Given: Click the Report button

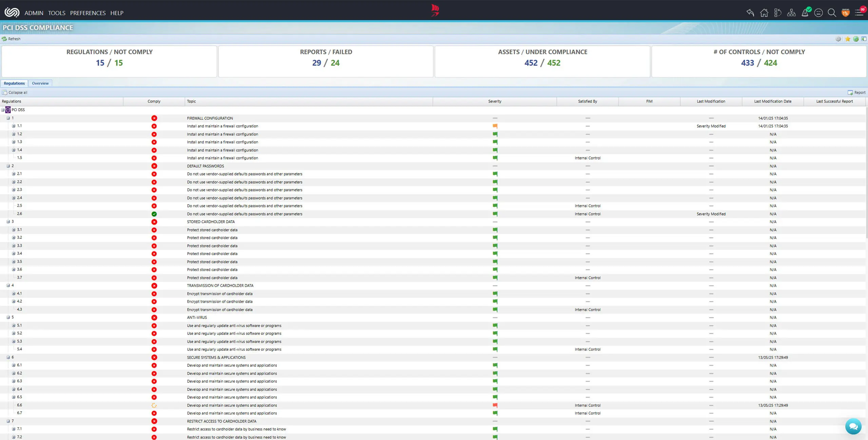Looking at the screenshot, I should coord(856,92).
